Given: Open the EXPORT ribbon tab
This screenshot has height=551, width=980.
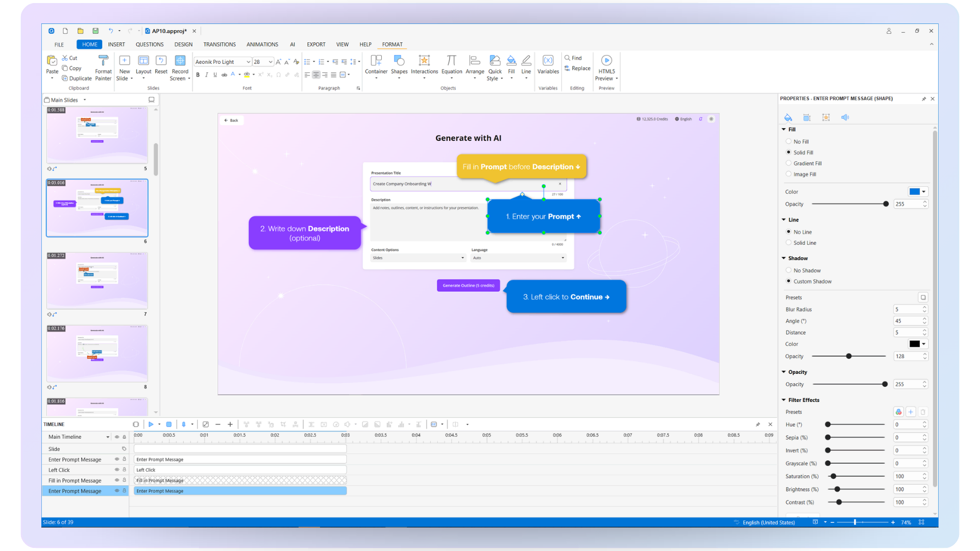Looking at the screenshot, I should click(x=316, y=44).
